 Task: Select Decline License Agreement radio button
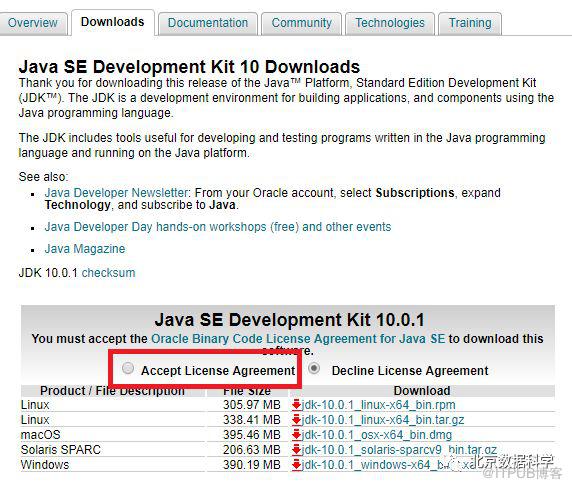(x=314, y=368)
